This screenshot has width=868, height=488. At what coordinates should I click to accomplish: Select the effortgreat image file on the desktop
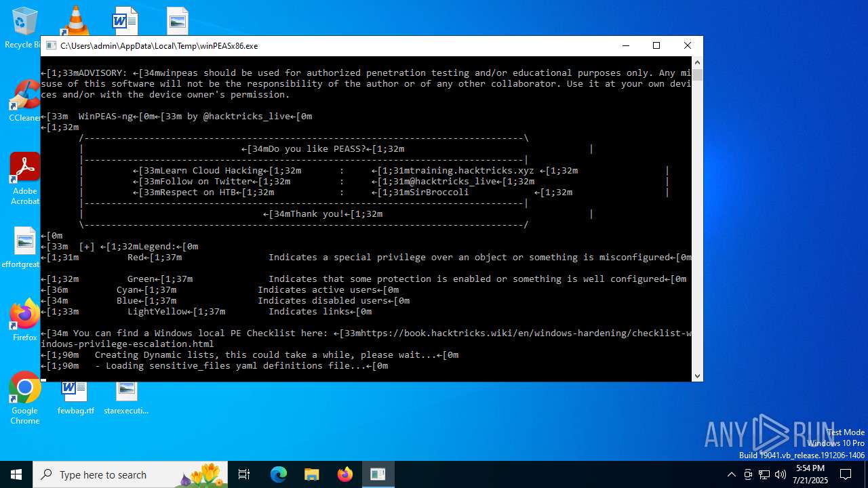point(25,248)
